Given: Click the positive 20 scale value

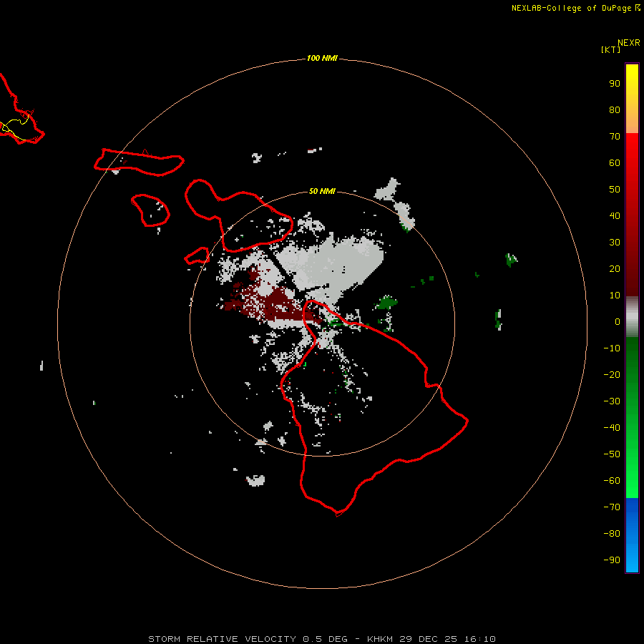Looking at the screenshot, I should (615, 268).
